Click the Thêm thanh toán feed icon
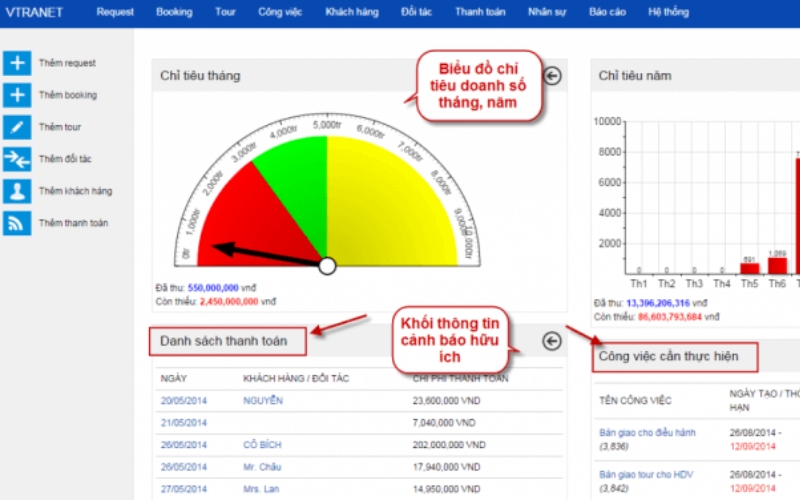 pos(17,223)
